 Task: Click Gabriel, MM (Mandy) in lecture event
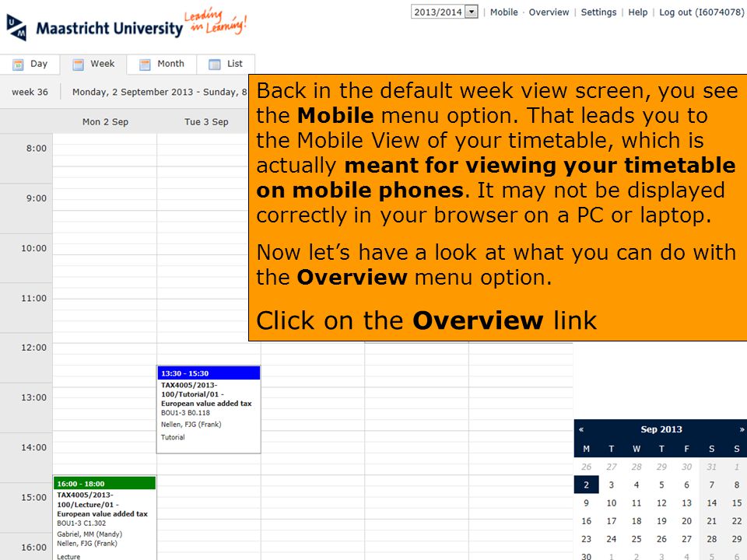coord(89,534)
